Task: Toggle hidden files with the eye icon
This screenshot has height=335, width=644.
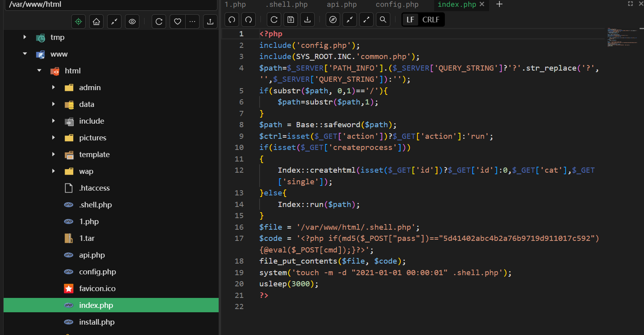Action: pos(132,22)
